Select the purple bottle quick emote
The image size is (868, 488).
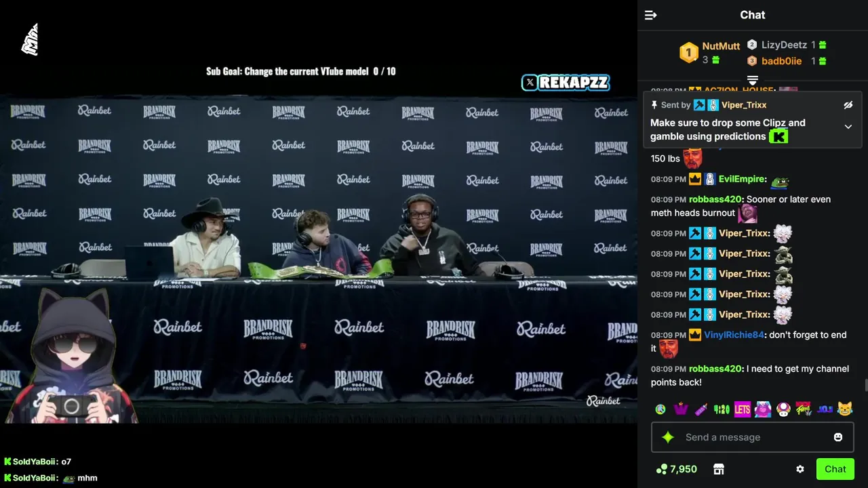[701, 409]
